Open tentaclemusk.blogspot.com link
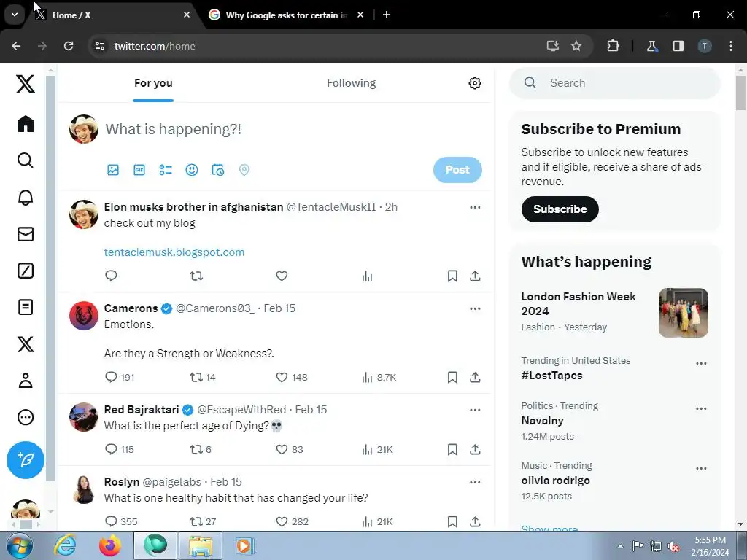Screen dimensions: 747x560 pos(174,252)
